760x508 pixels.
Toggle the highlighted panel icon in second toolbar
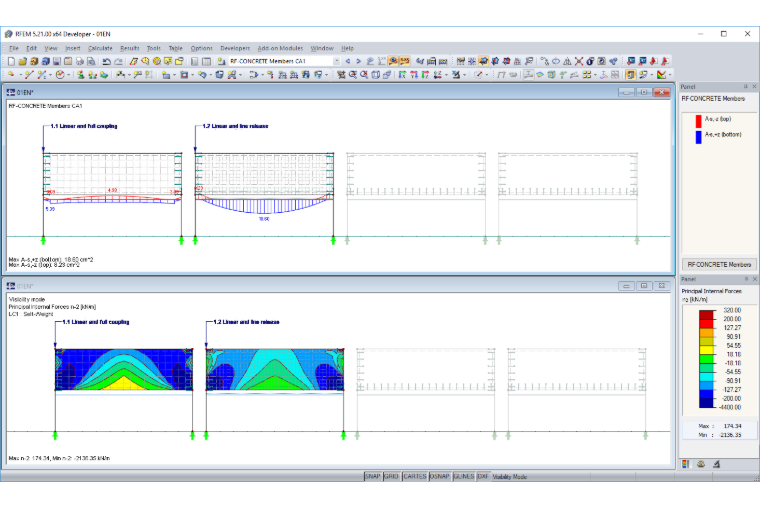(631, 75)
